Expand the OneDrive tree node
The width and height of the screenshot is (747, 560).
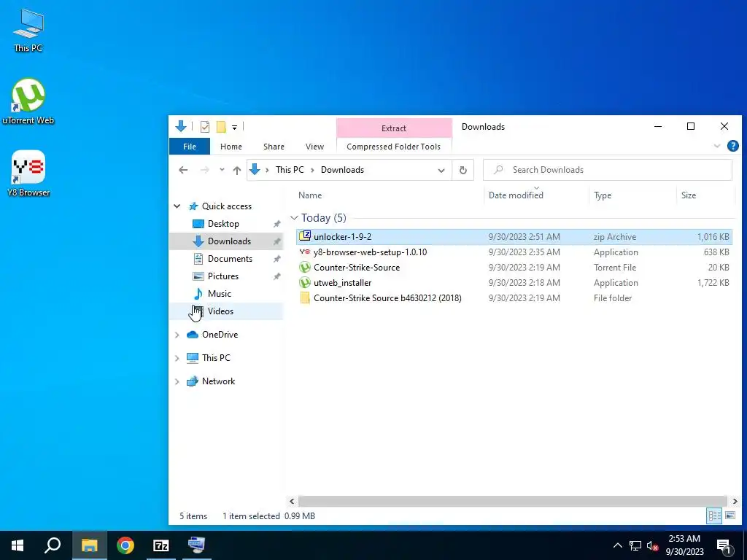(177, 335)
